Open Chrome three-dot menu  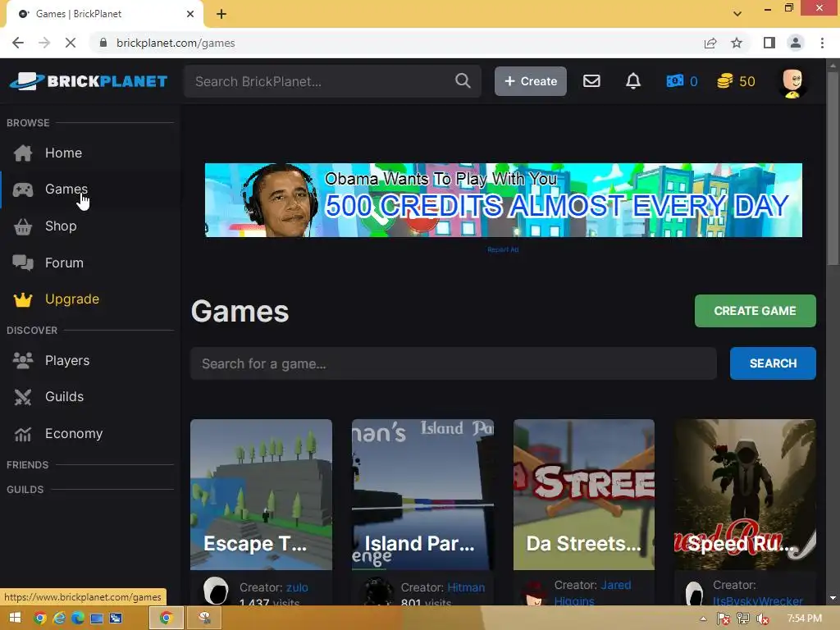(822, 43)
